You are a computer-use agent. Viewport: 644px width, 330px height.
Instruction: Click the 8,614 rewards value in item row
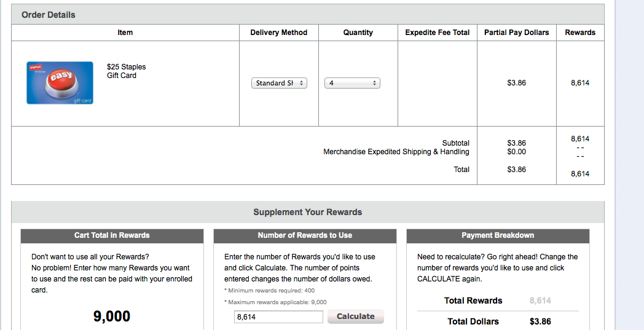(x=580, y=83)
